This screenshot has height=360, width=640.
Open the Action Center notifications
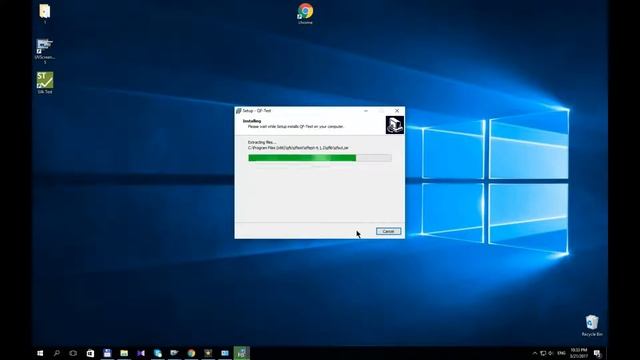[x=597, y=353]
